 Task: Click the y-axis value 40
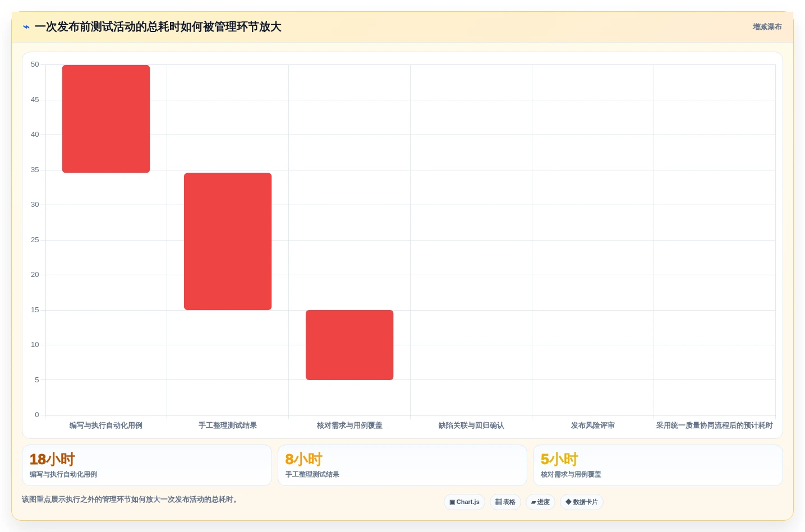pyautogui.click(x=35, y=135)
